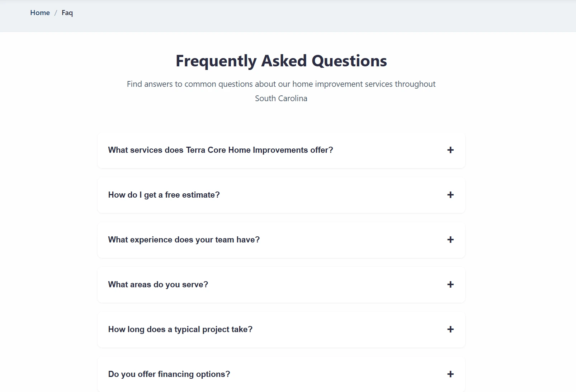The width and height of the screenshot is (576, 392).
Task: Click the plus icon beside free estimate question
Action: coord(450,195)
